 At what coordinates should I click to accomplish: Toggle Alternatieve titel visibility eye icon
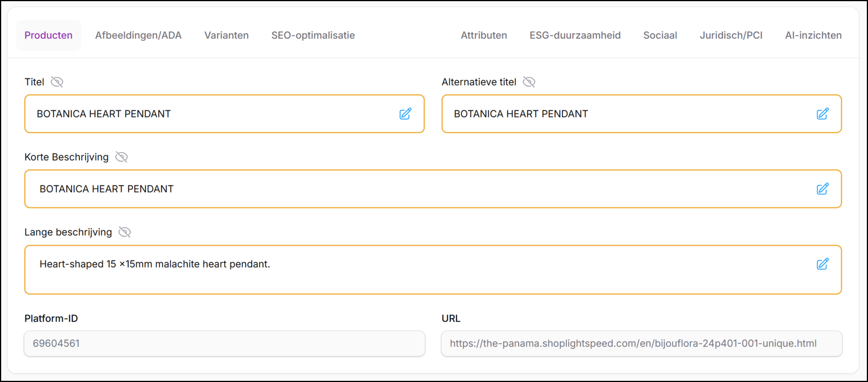pyautogui.click(x=529, y=82)
